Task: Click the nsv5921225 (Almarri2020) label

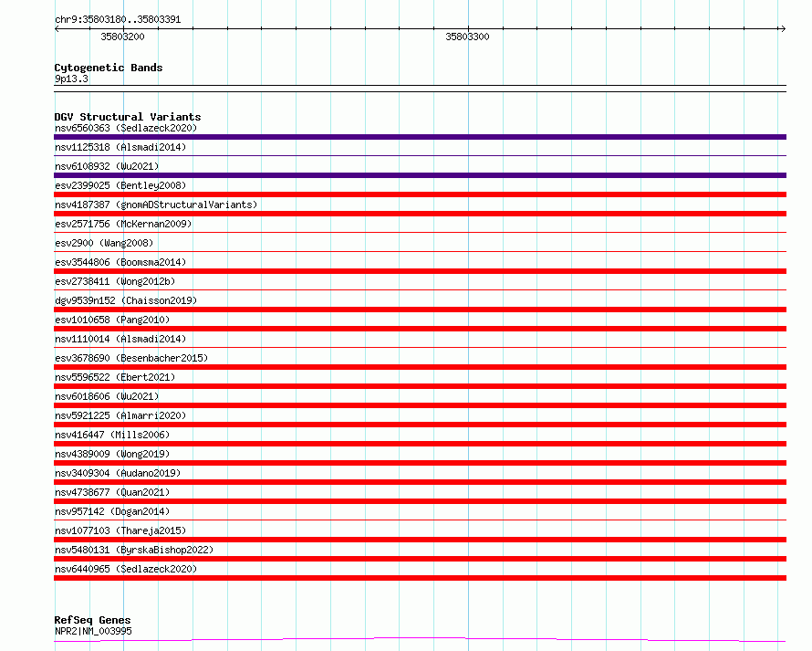Action: 120,415
